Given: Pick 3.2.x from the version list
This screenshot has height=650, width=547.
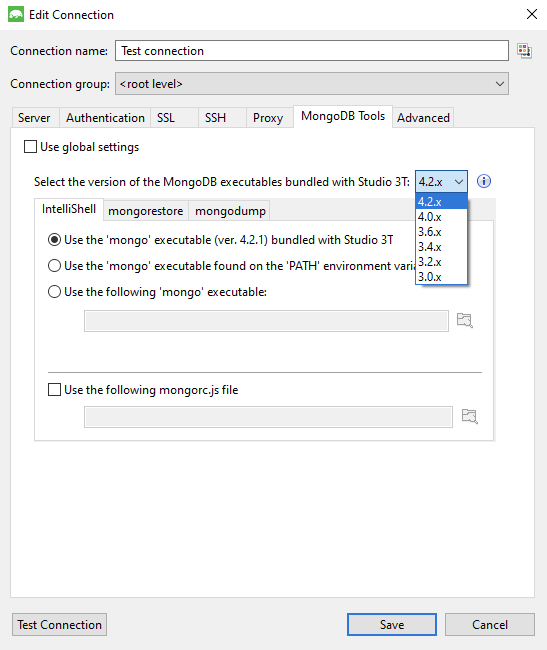Looking at the screenshot, I should (441, 262).
